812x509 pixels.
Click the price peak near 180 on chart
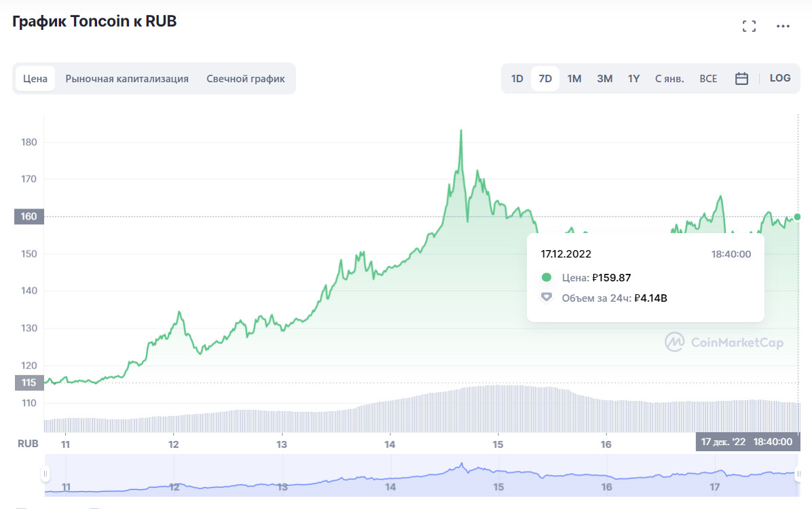click(461, 130)
